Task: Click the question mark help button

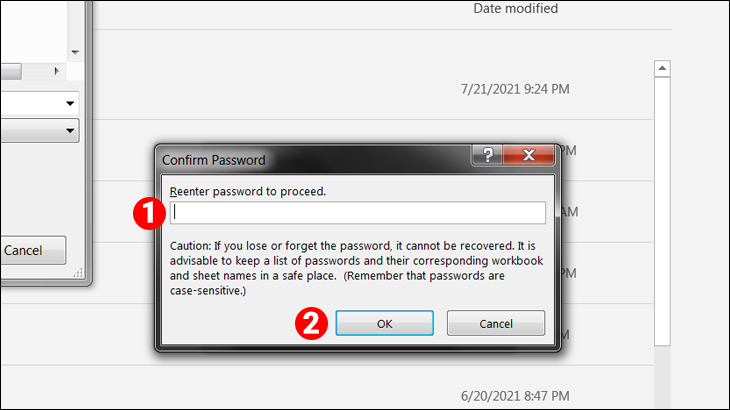Action: [x=487, y=155]
